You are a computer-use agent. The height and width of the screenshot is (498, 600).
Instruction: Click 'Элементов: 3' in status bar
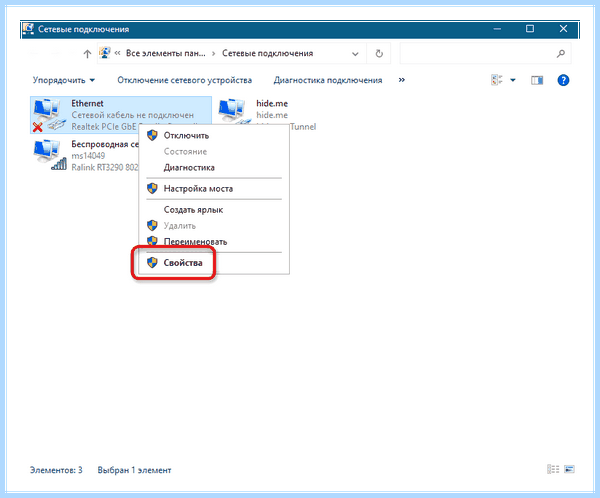pyautogui.click(x=56, y=470)
